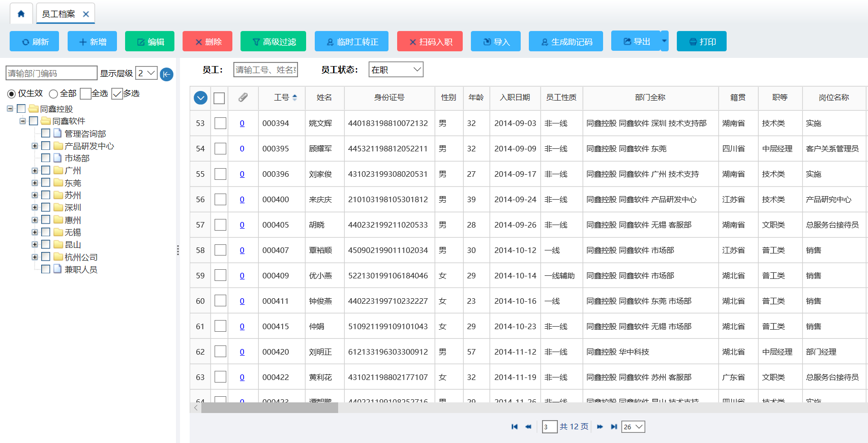The height and width of the screenshot is (443, 868).
Task: Close the 员工档案 tab
Action: (x=86, y=14)
